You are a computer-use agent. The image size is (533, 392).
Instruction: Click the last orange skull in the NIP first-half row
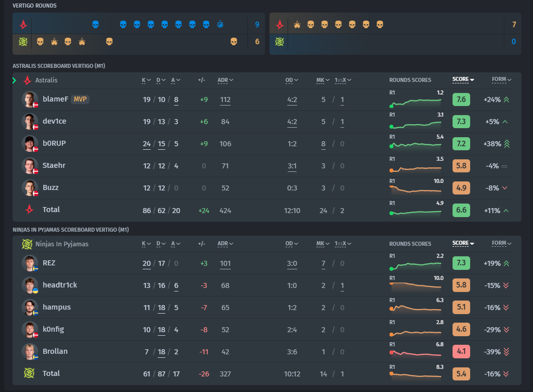[233, 42]
